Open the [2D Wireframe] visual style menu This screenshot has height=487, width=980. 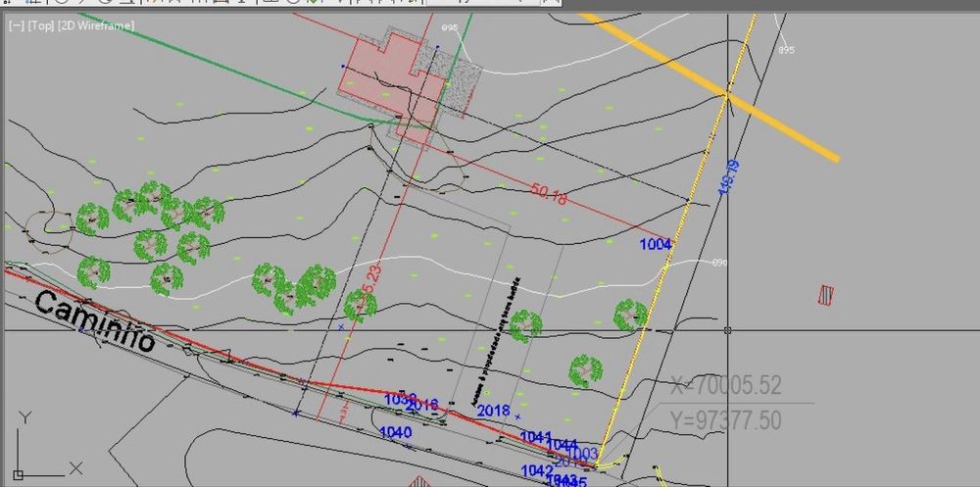pyautogui.click(x=96, y=25)
